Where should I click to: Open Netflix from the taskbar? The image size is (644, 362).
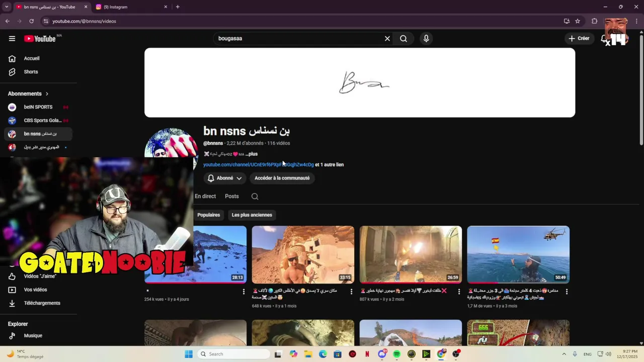click(367, 354)
